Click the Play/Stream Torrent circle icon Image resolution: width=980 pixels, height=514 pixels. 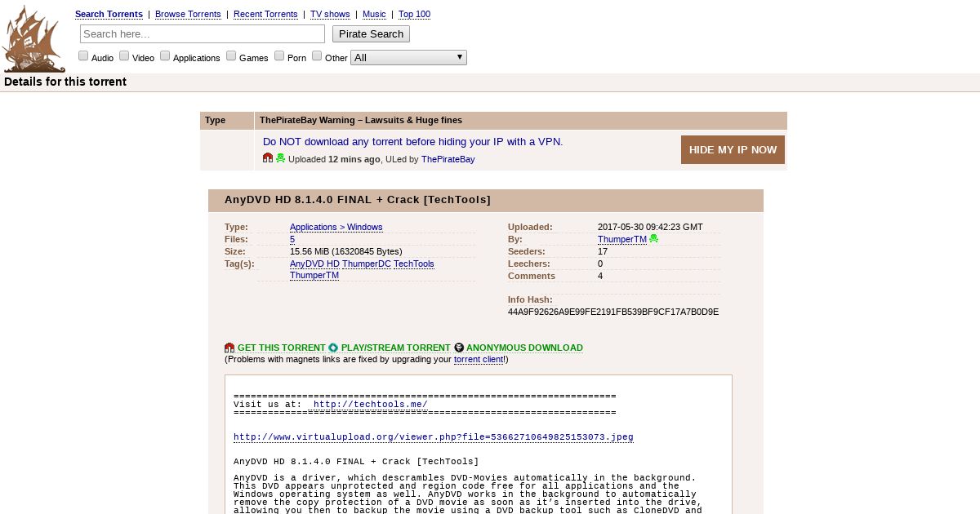333,348
